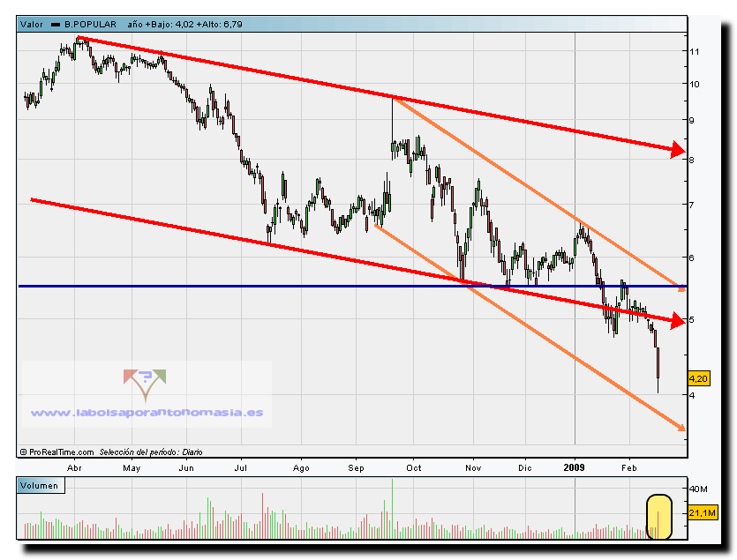Click price axis value 6

[x=691, y=258]
